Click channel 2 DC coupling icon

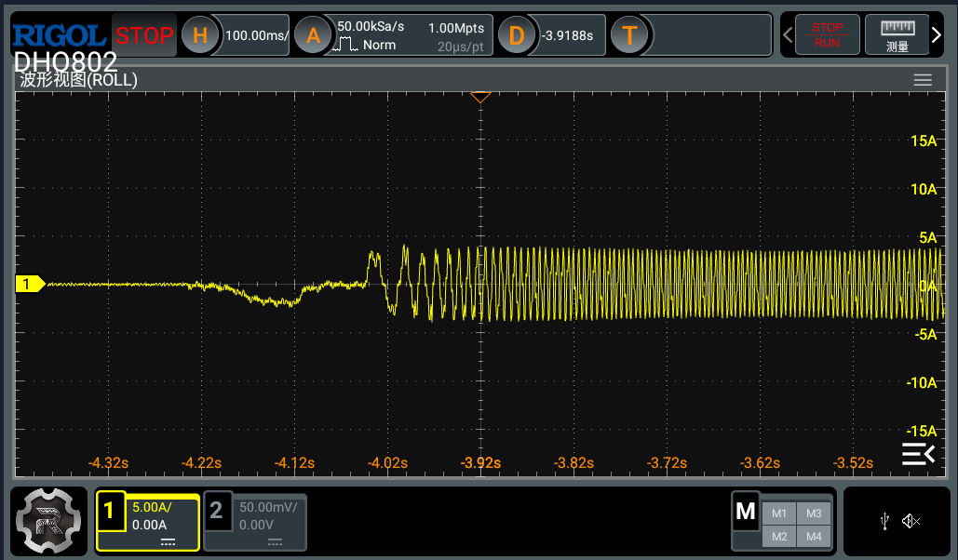[x=275, y=542]
